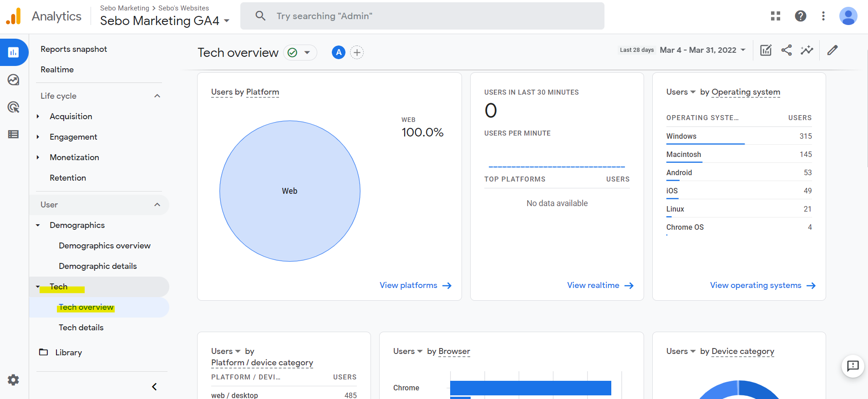Click the Macintosh operating system row
The width and height of the screenshot is (868, 399).
pos(739,154)
